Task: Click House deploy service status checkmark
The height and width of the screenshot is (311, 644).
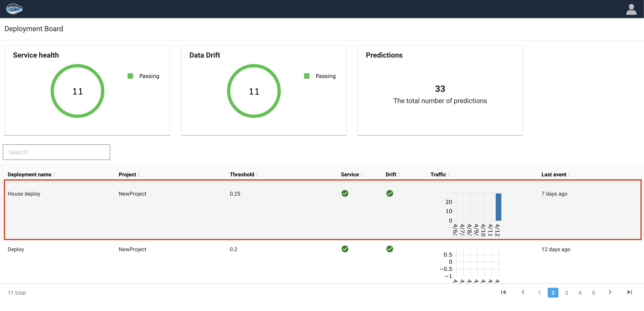Action: 345,193
